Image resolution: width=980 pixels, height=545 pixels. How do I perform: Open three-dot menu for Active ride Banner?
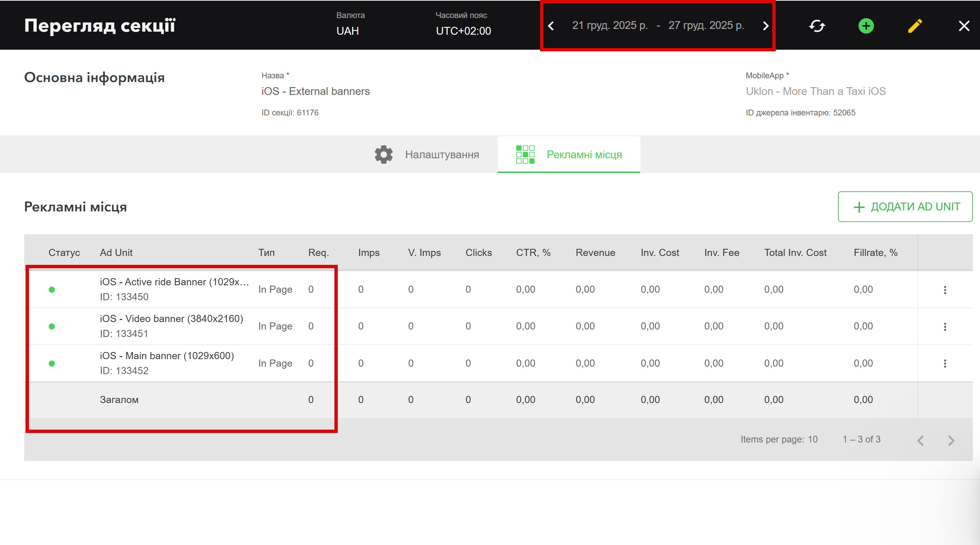(945, 290)
